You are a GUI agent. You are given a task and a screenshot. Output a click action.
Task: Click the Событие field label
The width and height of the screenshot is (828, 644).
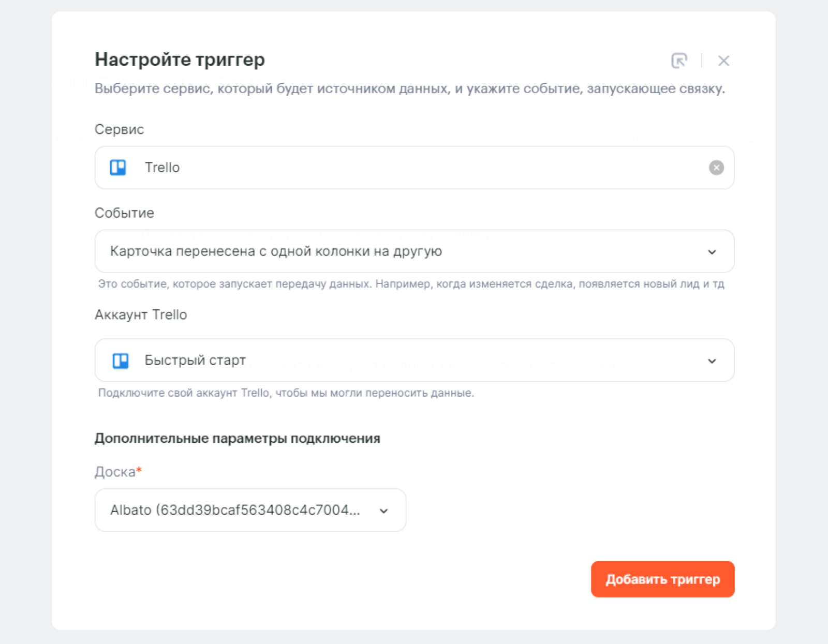pyautogui.click(x=124, y=213)
